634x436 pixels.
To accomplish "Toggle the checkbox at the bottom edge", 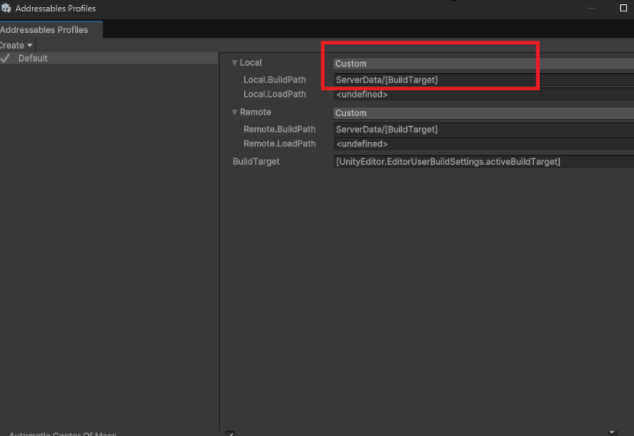I will (x=230, y=434).
